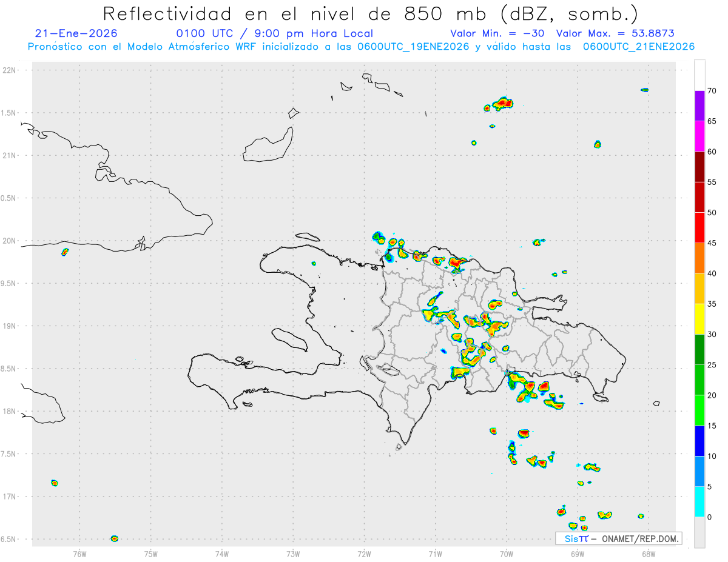Viewport: 728px width, 562px height.
Task: Click the bright green 15–20 dBZ color band
Action: [x=699, y=410]
